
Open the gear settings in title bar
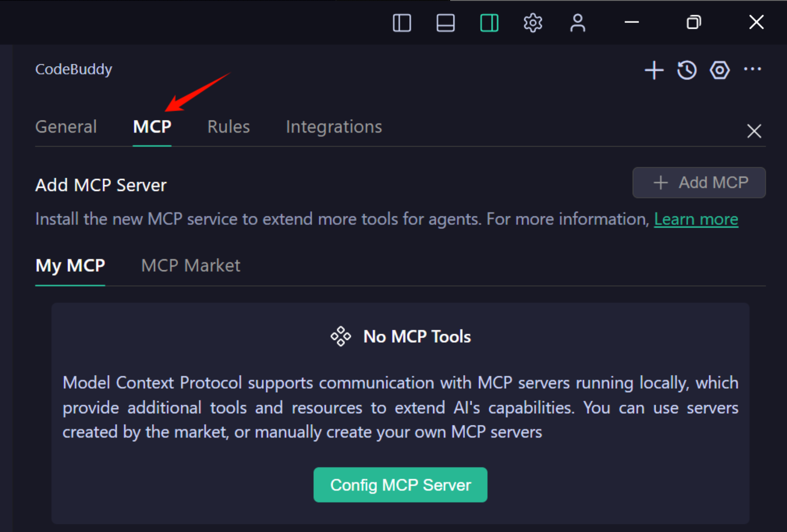click(533, 22)
